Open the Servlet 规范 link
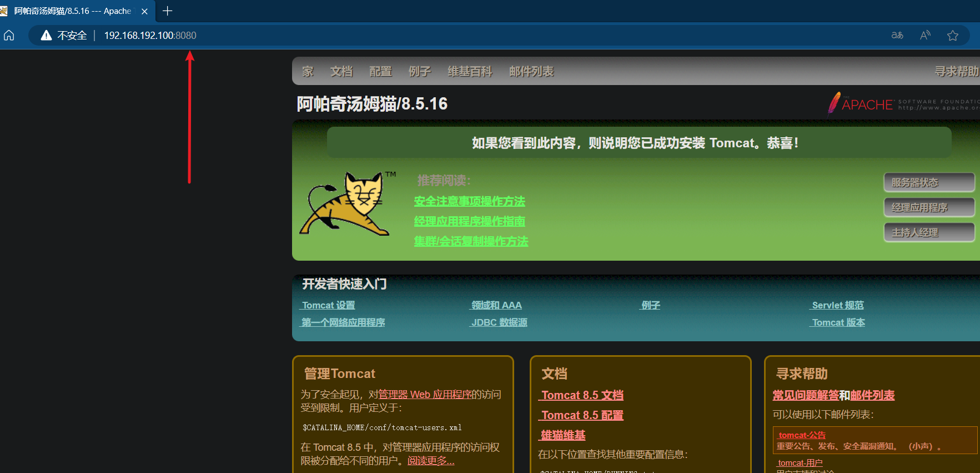The height and width of the screenshot is (473, 980). (x=837, y=305)
